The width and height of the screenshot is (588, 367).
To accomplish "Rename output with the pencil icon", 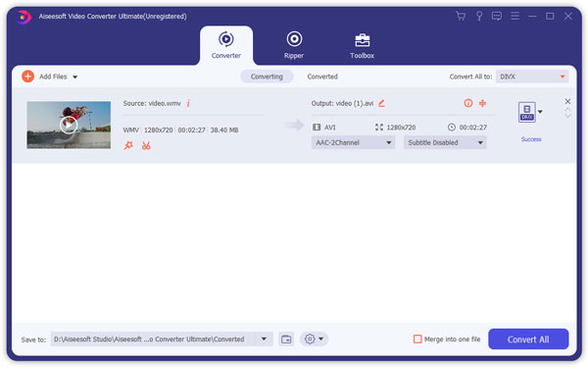I will 381,103.
